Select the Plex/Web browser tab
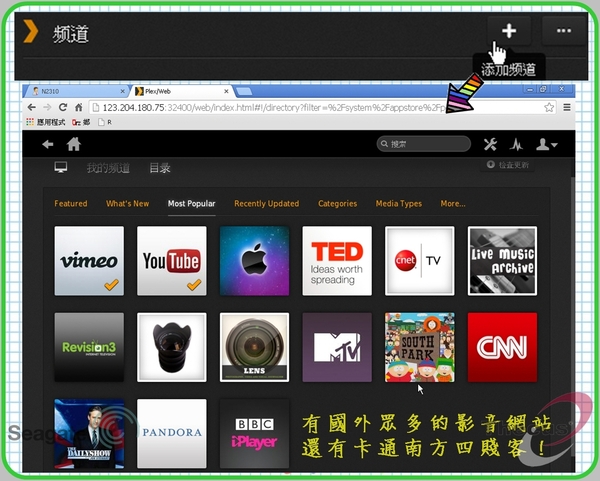600x481 pixels. (x=182, y=91)
